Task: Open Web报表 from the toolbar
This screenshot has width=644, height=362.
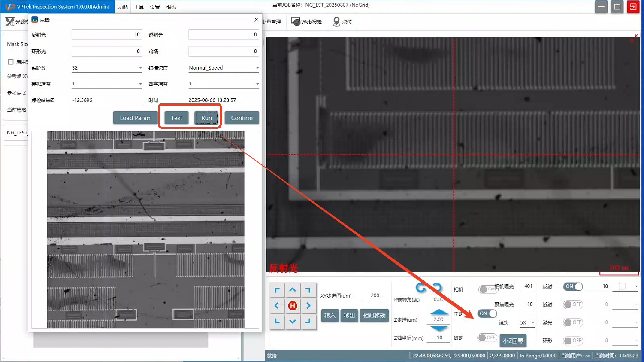Action: [x=306, y=21]
